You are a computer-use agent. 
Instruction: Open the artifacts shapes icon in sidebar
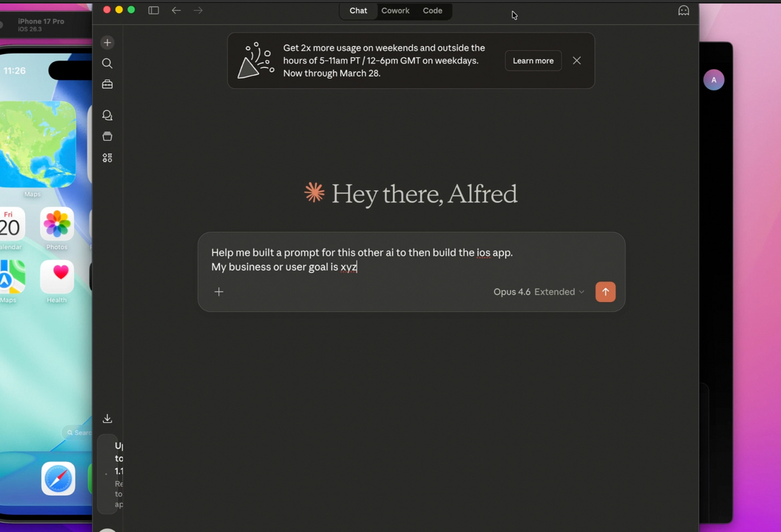pos(107,158)
